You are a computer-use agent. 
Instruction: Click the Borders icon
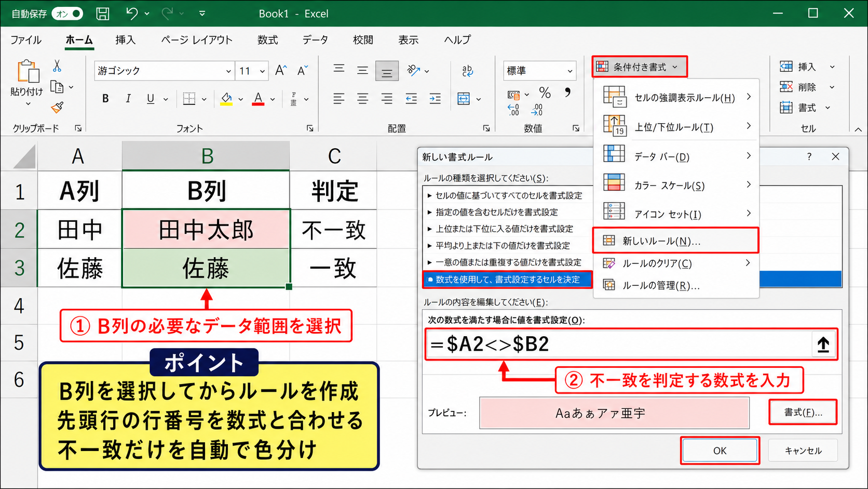189,99
